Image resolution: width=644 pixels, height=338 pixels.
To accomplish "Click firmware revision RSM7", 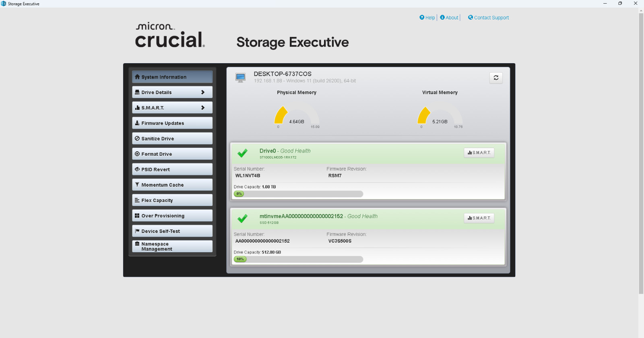I will pos(335,175).
